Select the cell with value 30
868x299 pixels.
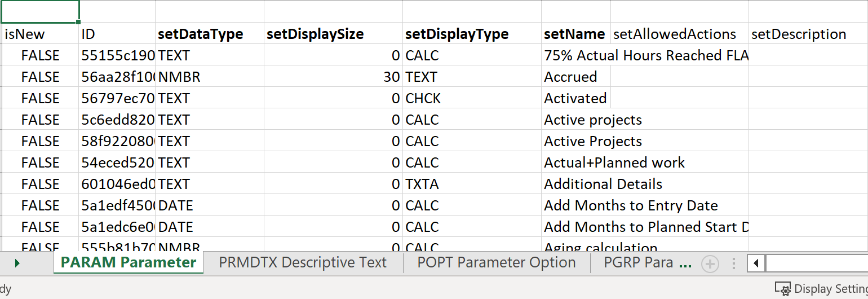pos(391,77)
